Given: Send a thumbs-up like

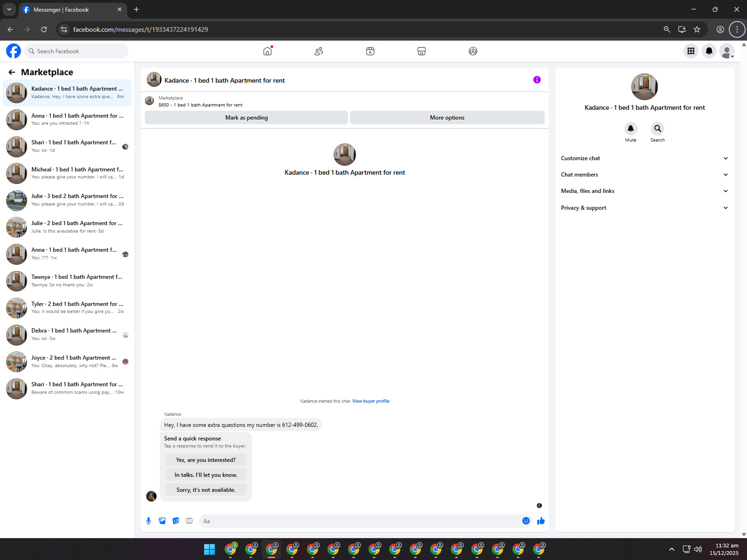Looking at the screenshot, I should (x=541, y=521).
